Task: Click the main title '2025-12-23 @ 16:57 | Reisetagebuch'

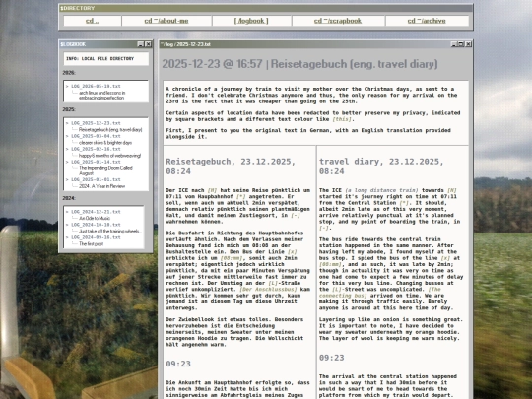Action: click(x=299, y=64)
